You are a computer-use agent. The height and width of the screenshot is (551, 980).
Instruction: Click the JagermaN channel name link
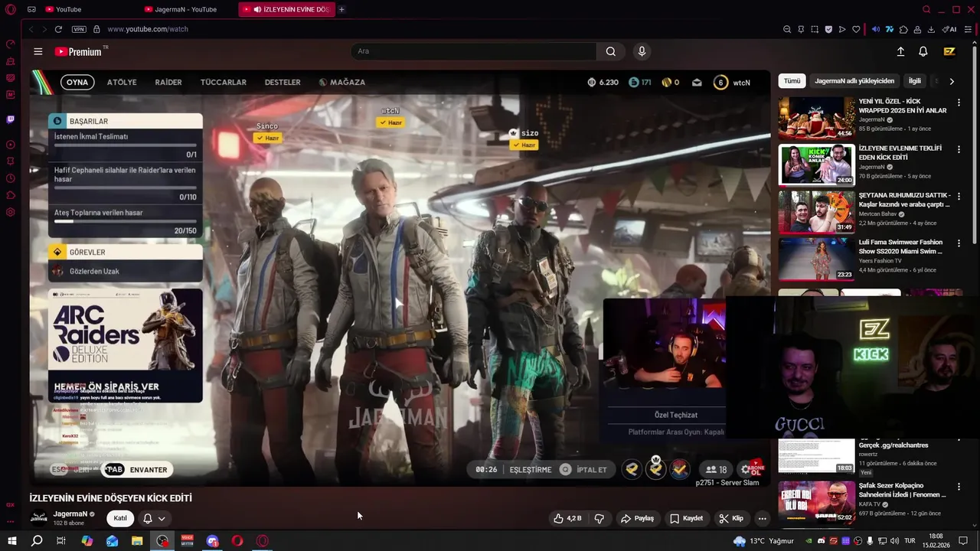tap(70, 514)
